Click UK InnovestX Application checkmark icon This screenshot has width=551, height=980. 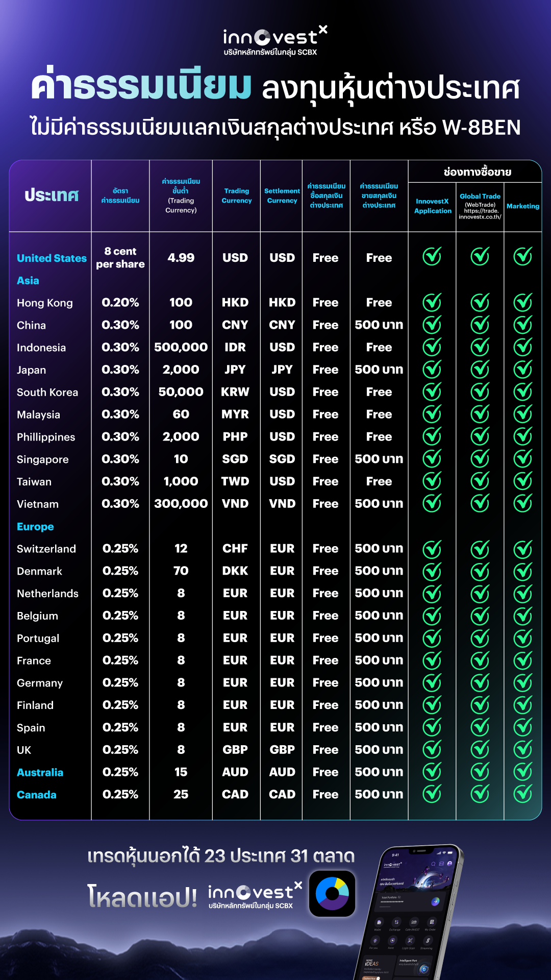432,749
